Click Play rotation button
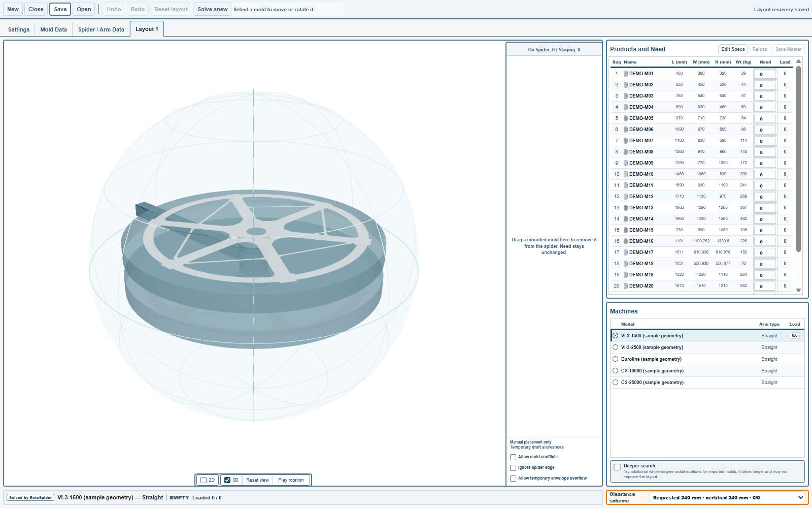The image size is (812, 508). tap(291, 480)
